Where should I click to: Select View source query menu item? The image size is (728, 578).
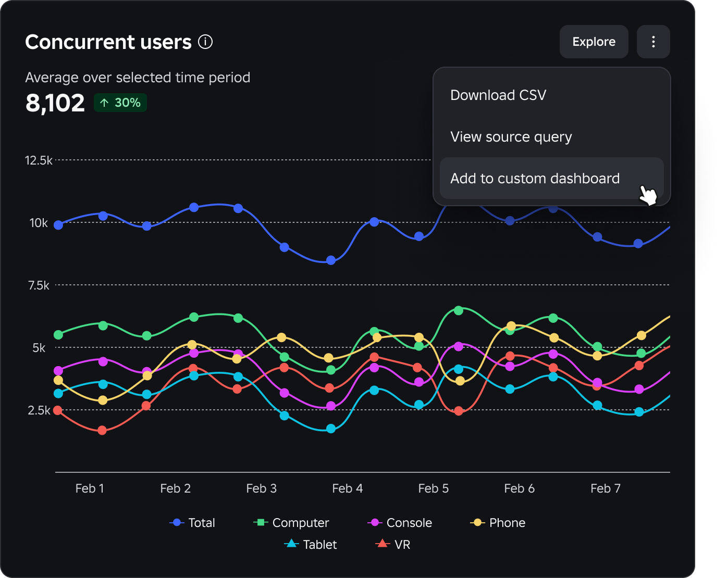[551, 136]
